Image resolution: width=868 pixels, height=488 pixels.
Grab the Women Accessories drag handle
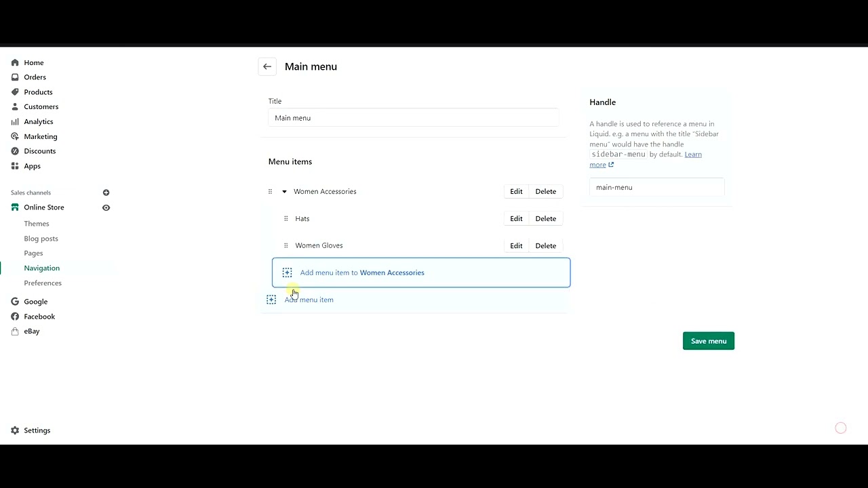pos(270,192)
